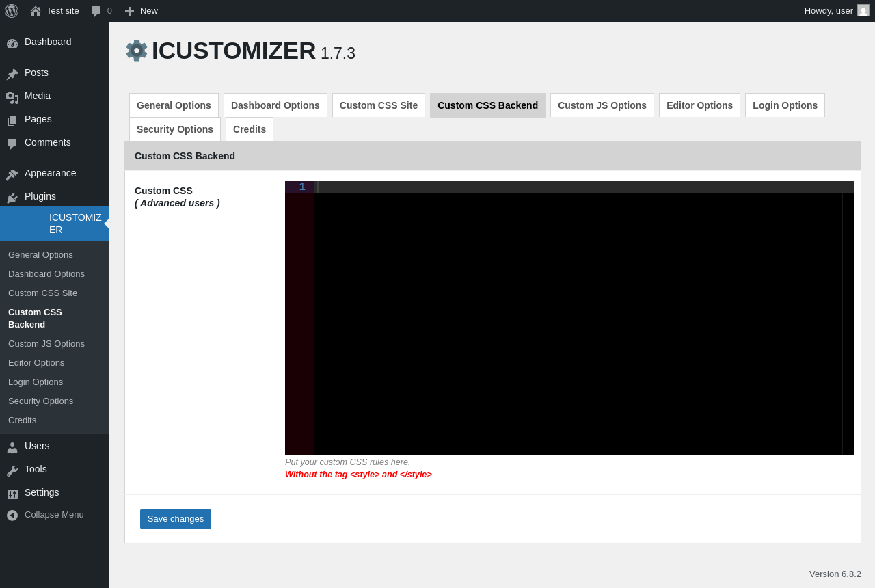The width and height of the screenshot is (875, 588).
Task: Open the user avatar in admin bar
Action: tap(863, 10)
